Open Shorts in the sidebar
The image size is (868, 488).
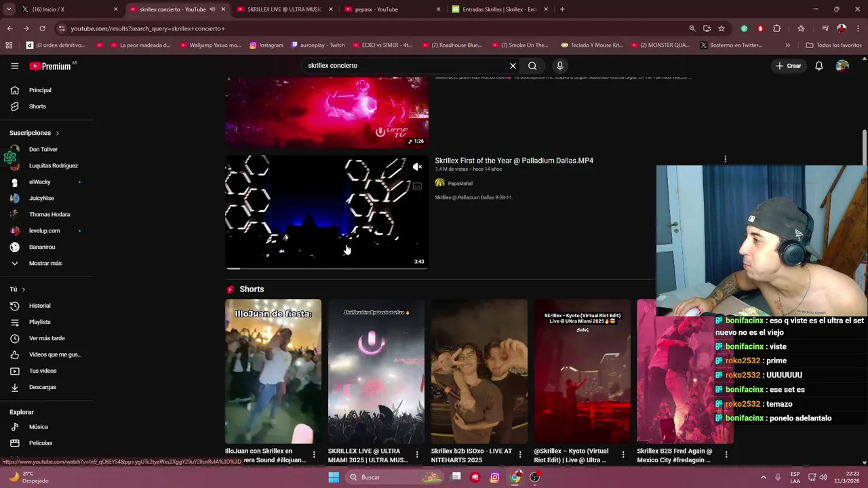coord(37,106)
